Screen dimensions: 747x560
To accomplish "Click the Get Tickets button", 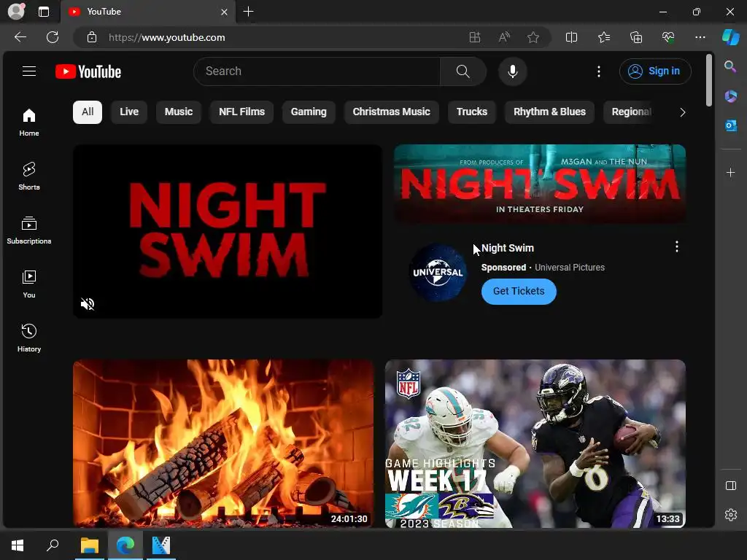I will [x=519, y=292].
